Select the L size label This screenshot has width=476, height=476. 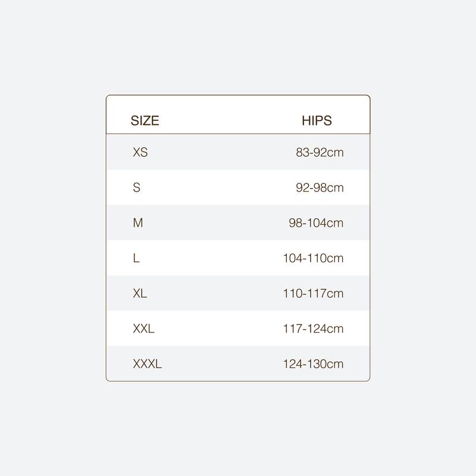point(136,258)
